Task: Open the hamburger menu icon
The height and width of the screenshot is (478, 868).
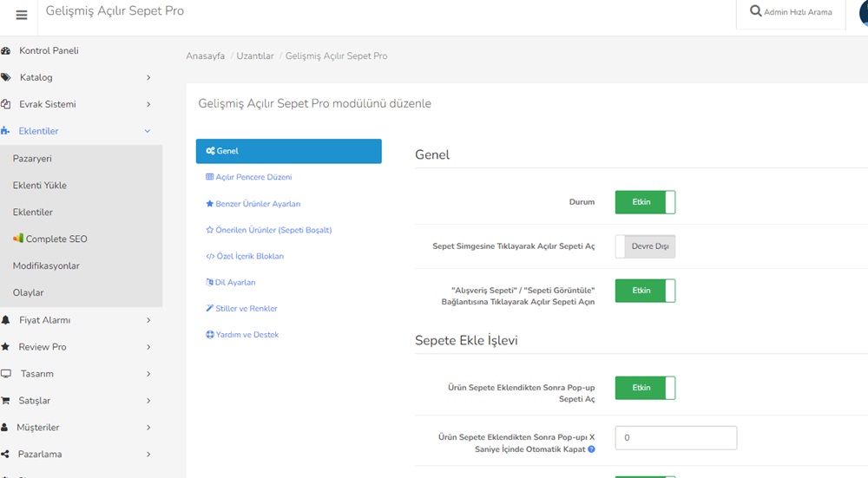Action: (22, 15)
